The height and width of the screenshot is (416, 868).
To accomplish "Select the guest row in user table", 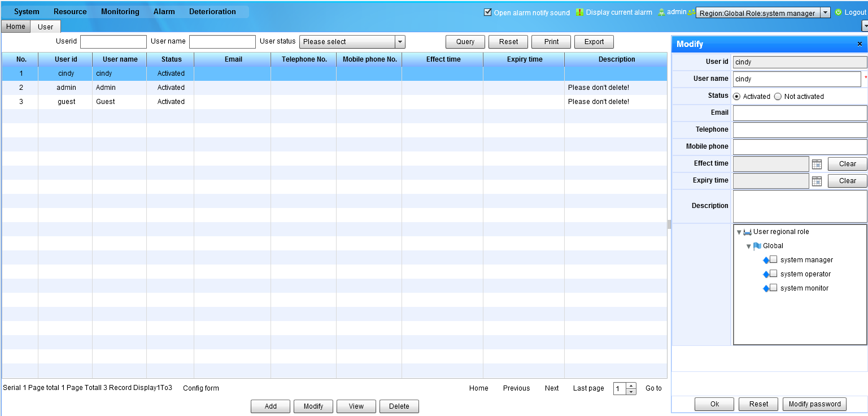I will (x=334, y=102).
